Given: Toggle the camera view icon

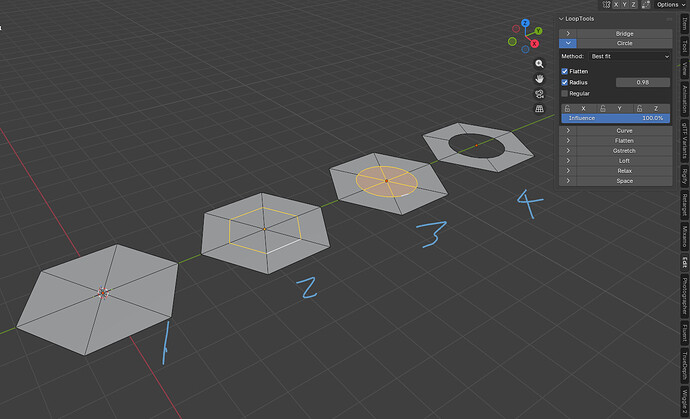Looking at the screenshot, I should point(539,94).
